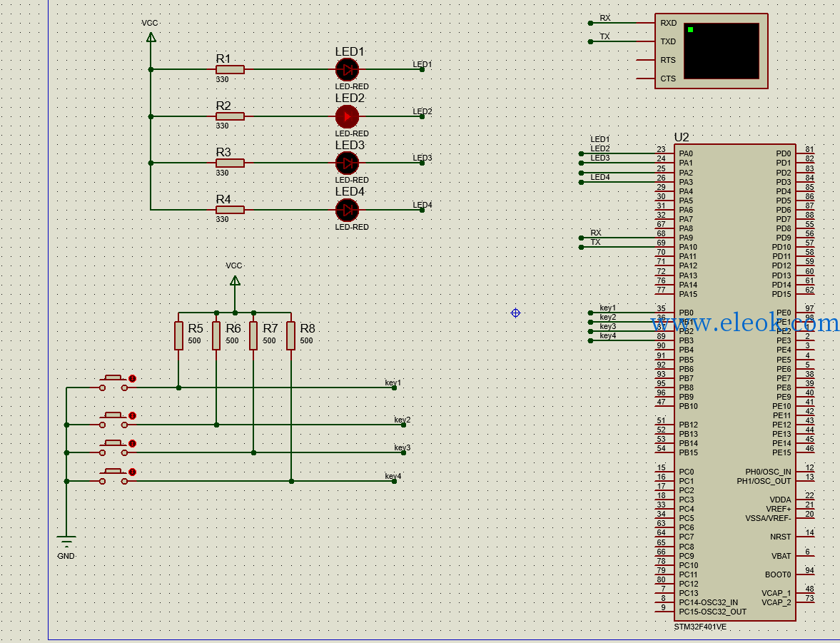Click the VBAT pin label on U2

point(781,556)
